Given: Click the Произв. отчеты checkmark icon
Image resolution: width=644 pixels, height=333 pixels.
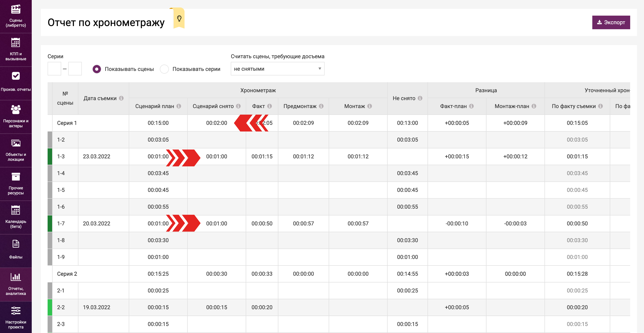Looking at the screenshot, I should [x=16, y=76].
